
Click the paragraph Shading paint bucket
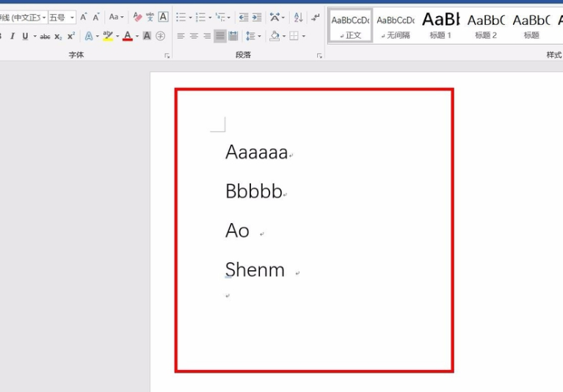(x=275, y=36)
